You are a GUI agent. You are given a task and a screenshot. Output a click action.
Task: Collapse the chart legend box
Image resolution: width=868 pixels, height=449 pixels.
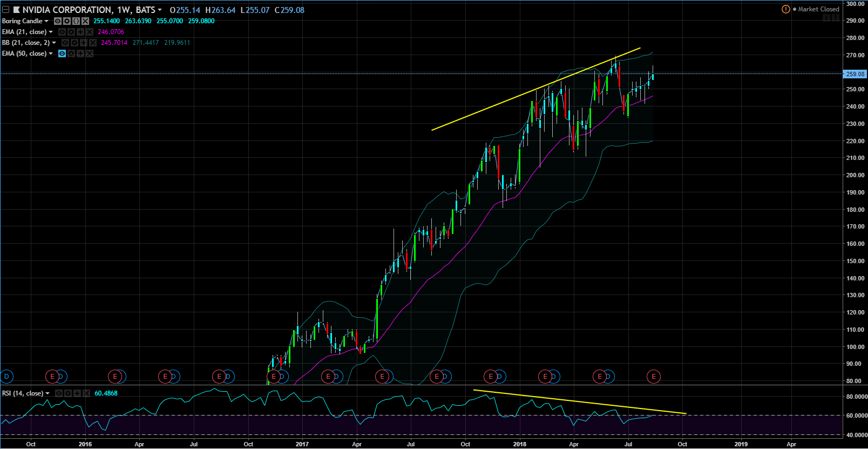[5, 10]
